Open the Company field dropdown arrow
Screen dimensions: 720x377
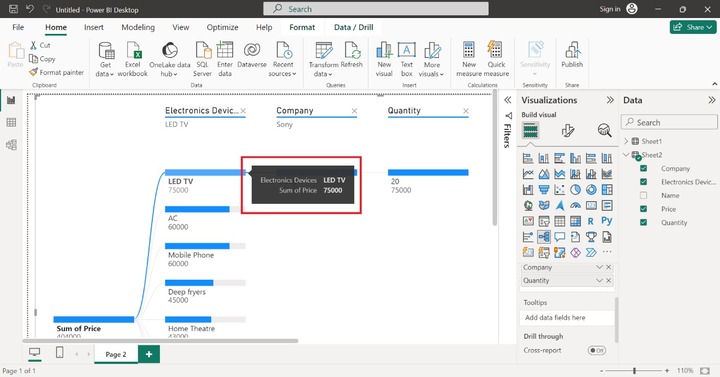point(599,267)
